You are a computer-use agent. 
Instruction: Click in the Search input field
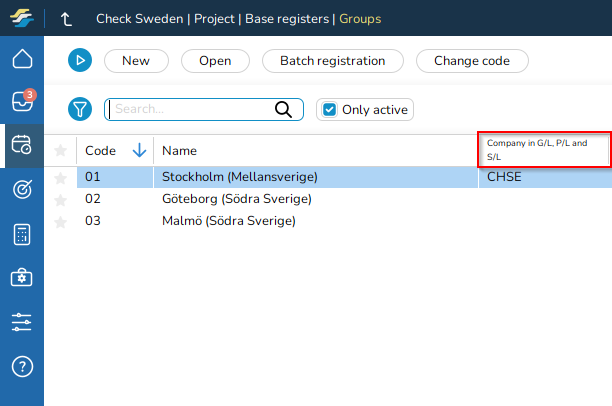pos(190,109)
